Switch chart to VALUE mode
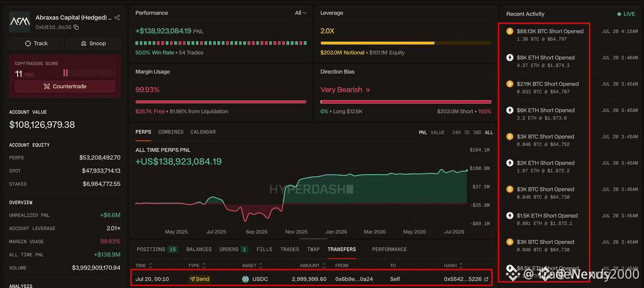 point(437,132)
